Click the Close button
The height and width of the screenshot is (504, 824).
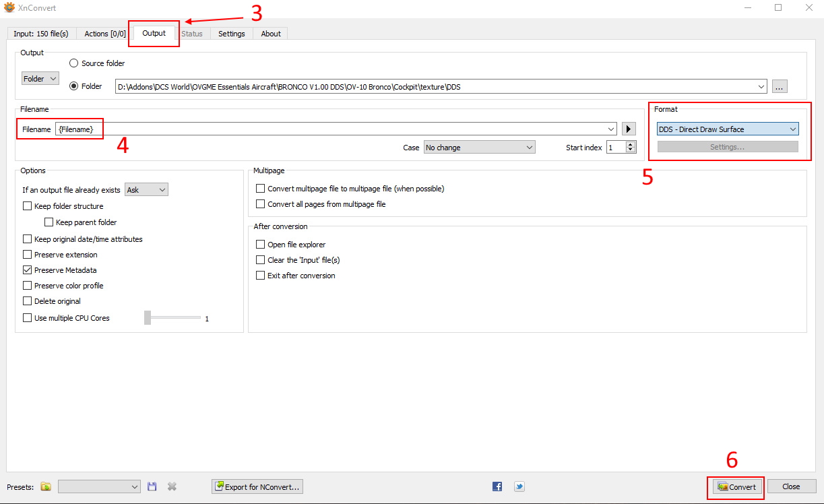coord(792,486)
